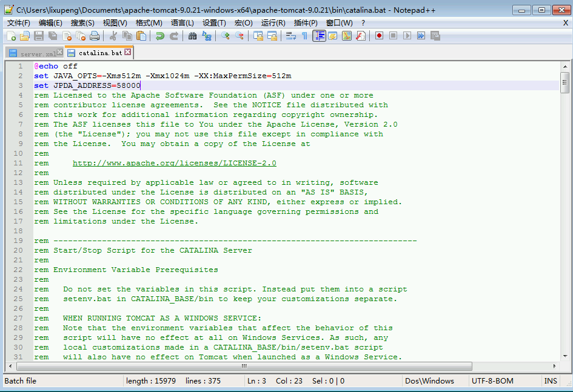573x392 pixels.
Task: Click the horizontal scrollbar thumb
Action: click(244, 366)
